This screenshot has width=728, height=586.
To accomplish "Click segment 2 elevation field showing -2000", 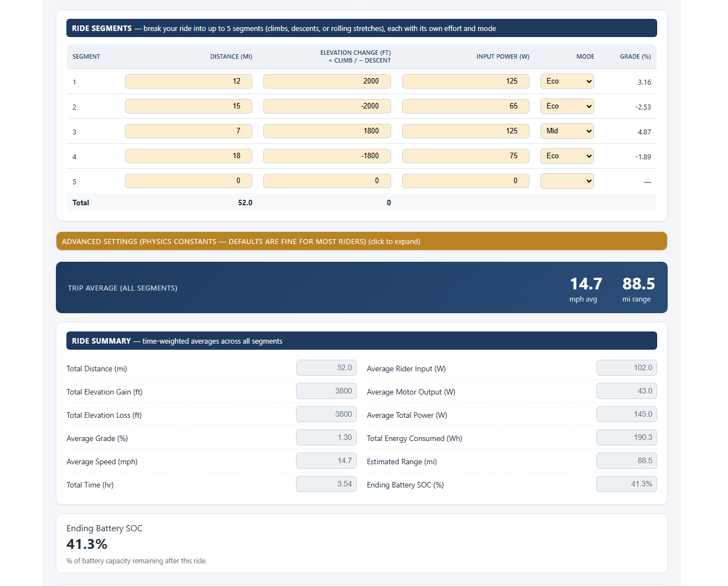I will [327, 106].
